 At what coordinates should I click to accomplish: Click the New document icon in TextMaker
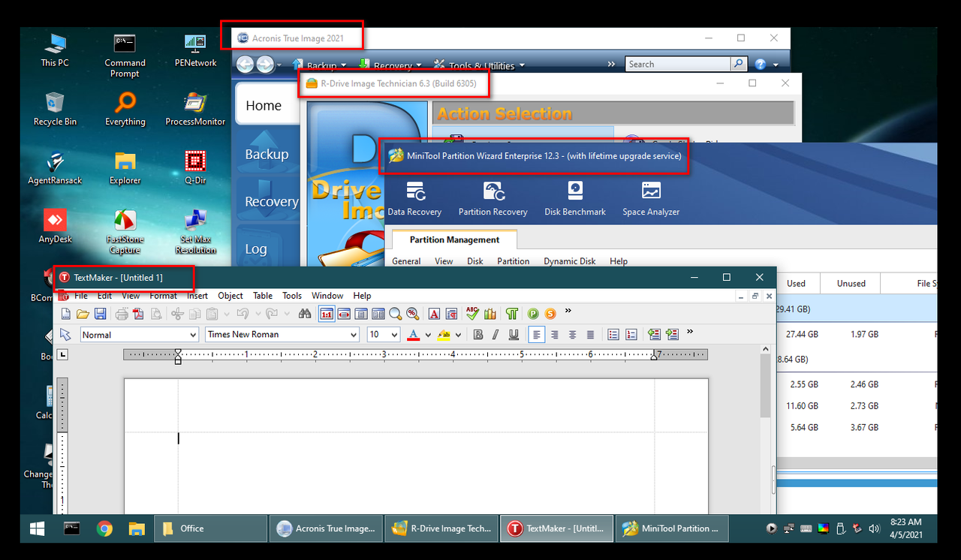click(66, 314)
